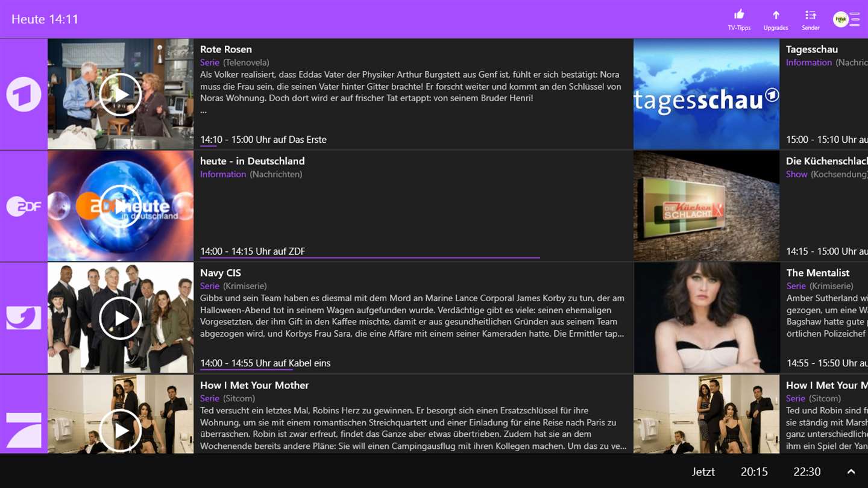Open profile avatar menu at top right
868x488 pixels.
point(846,20)
